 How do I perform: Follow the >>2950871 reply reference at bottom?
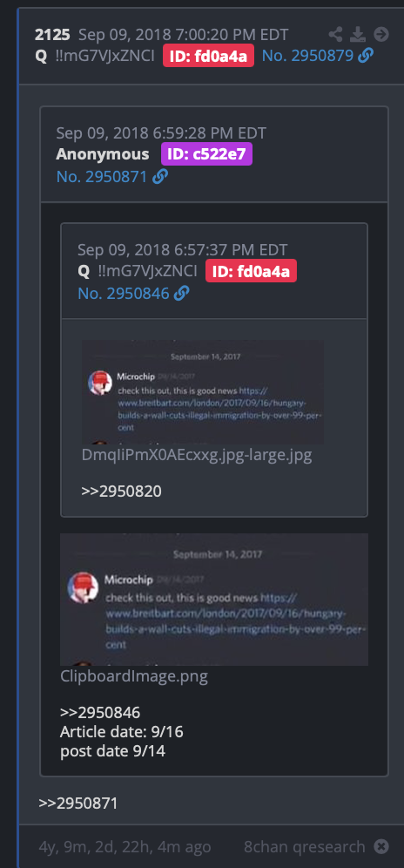(78, 804)
